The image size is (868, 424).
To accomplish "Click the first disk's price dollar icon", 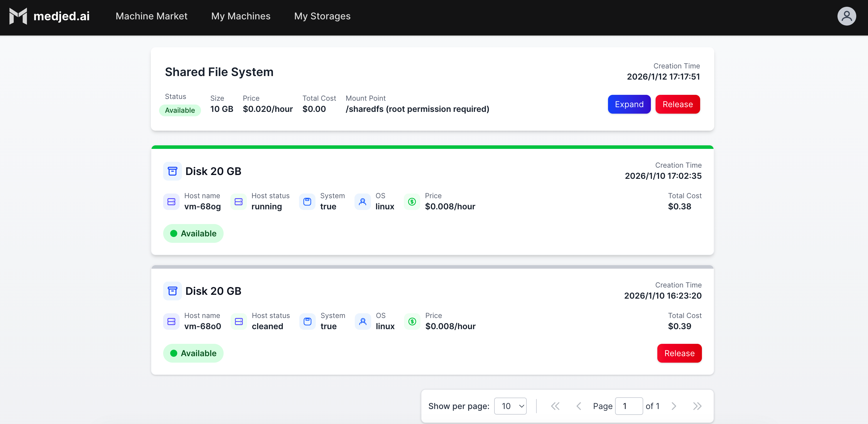I will 412,201.
